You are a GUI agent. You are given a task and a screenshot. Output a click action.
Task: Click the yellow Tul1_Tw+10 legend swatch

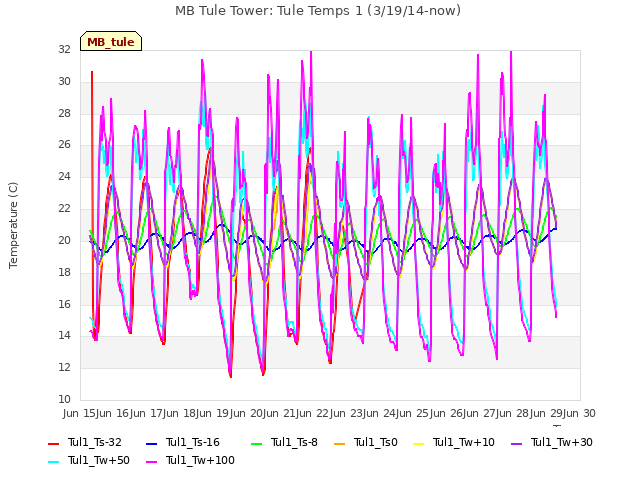point(419,444)
